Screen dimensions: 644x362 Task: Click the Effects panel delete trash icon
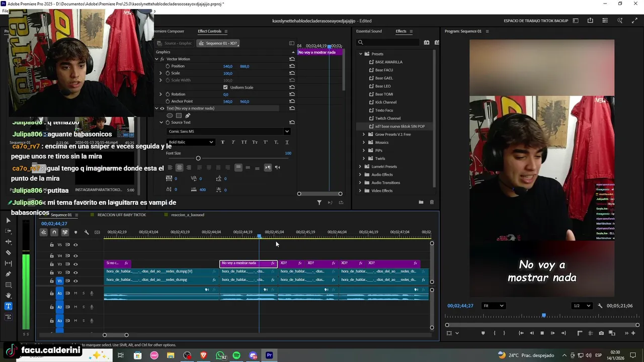pos(432,202)
